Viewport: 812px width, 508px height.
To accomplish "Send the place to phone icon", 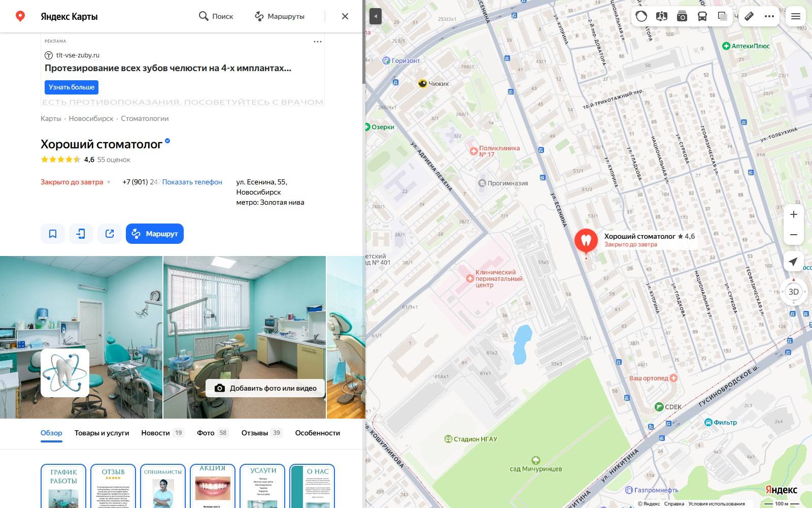I will pos(81,234).
